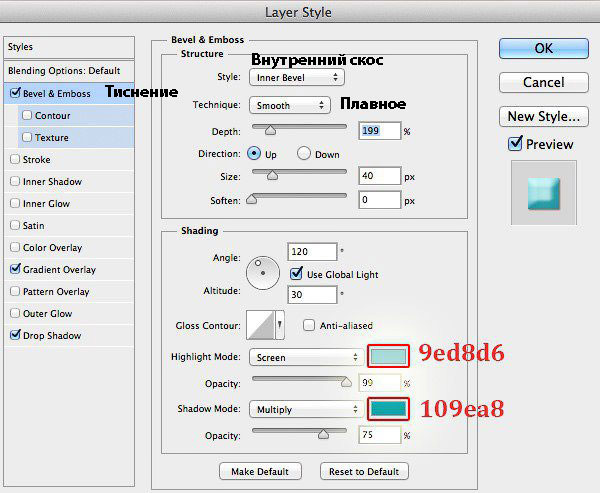This screenshot has width=600, height=493.
Task: Enable the Contour checkbox
Action: click(27, 115)
